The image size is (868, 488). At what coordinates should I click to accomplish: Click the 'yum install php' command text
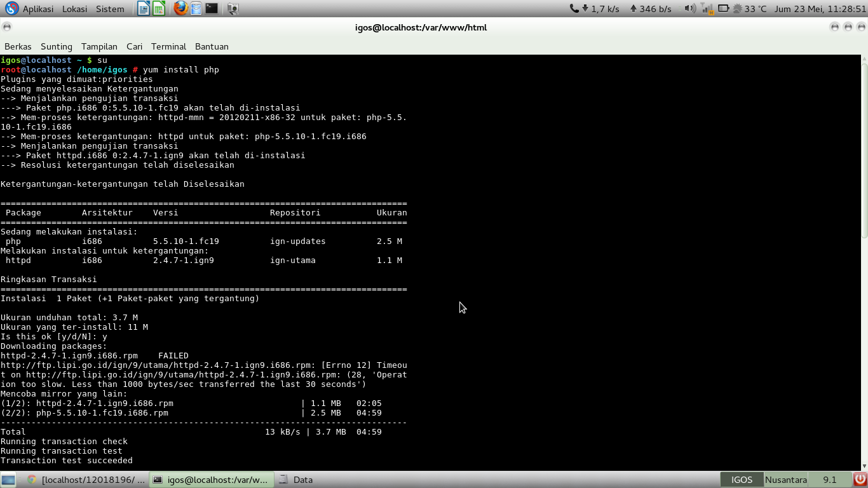181,70
